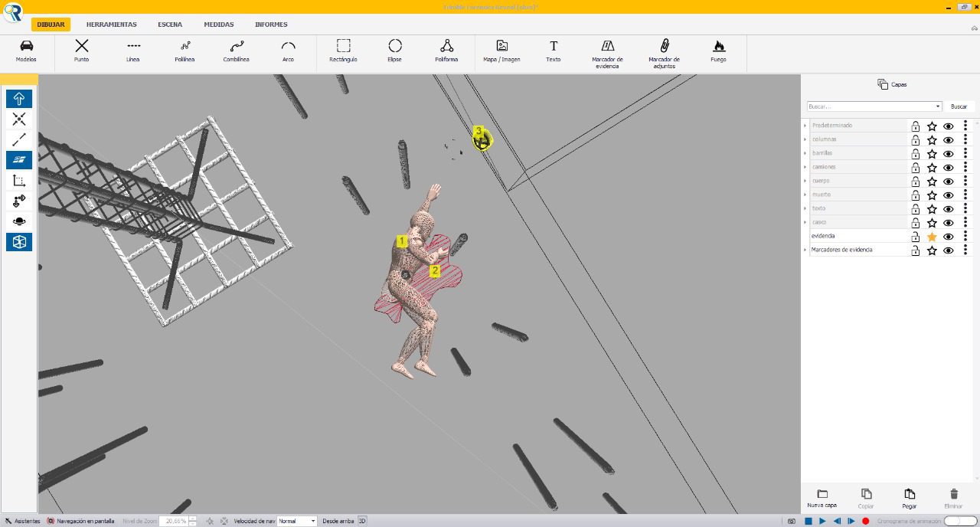The width and height of the screenshot is (980, 527).
Task: Hide the columnas layer with eye icon
Action: pos(949,140)
